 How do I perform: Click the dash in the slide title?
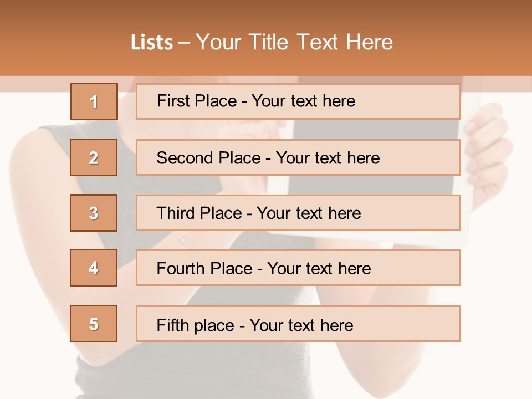pos(185,43)
